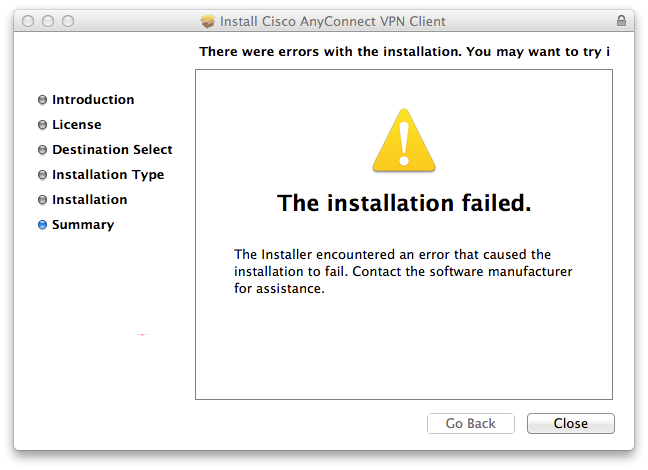The width and height of the screenshot is (648, 470).
Task: Click the installer package icon in title
Action: coord(208,21)
